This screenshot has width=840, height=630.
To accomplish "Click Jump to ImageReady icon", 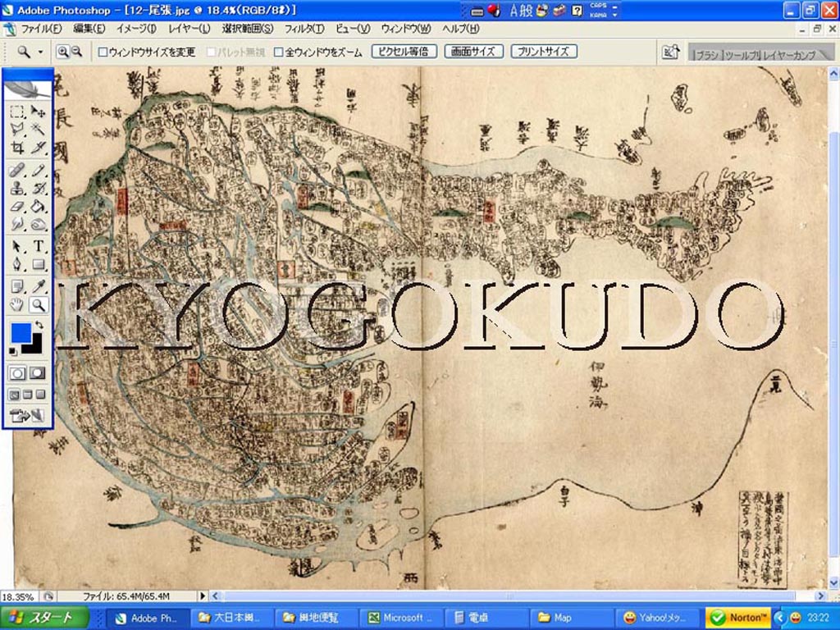I will point(27,415).
